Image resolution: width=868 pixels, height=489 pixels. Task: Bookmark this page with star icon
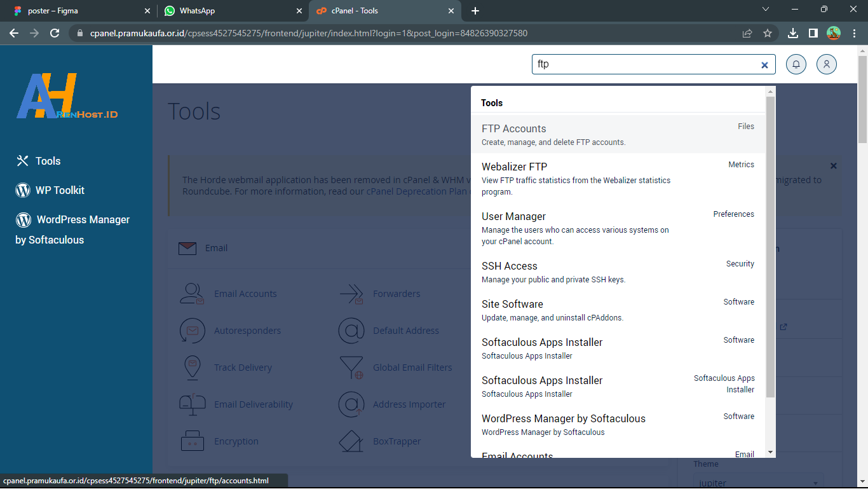click(768, 33)
